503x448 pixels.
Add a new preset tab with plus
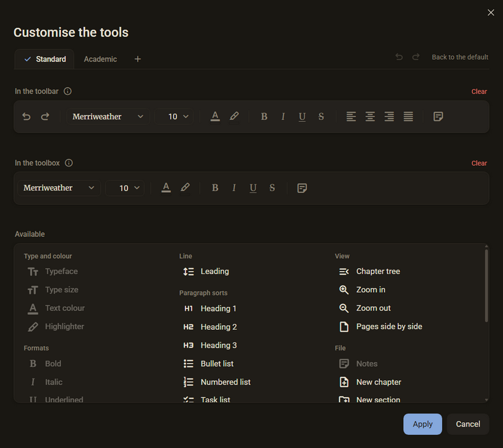tap(138, 59)
